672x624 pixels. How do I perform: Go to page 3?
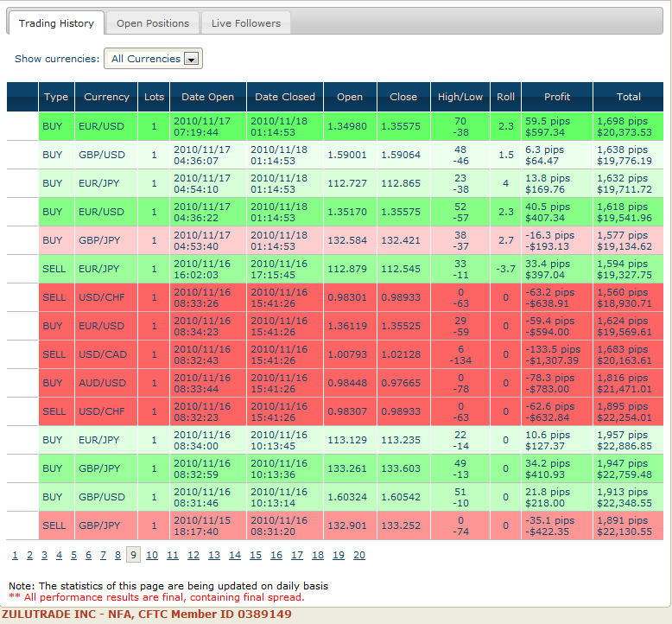pos(44,555)
